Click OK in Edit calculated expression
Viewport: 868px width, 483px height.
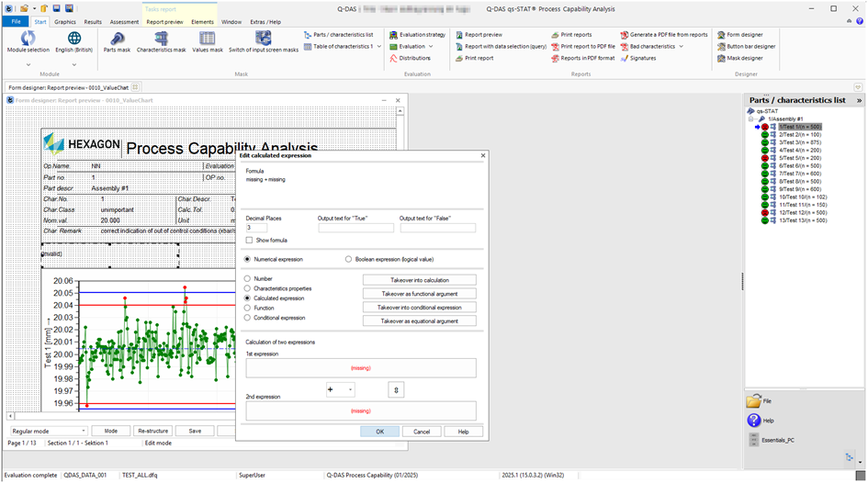coord(379,432)
